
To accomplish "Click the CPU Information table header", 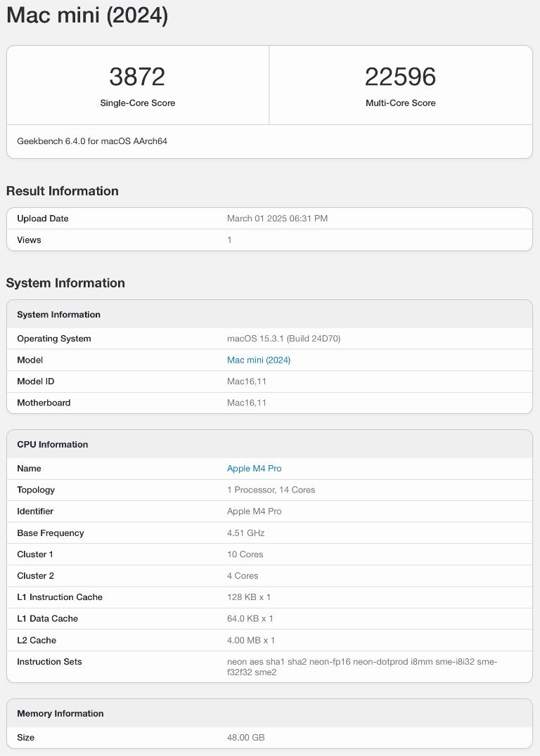I will 53,445.
